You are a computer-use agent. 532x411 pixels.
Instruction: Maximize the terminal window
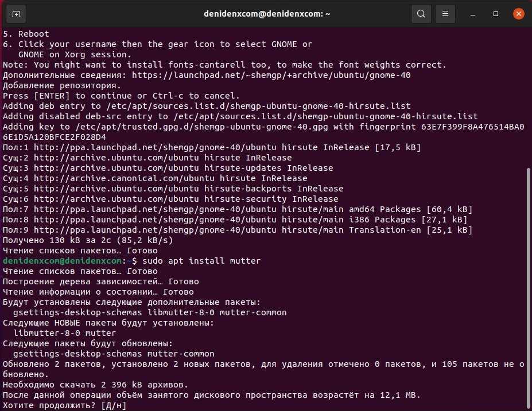click(496, 14)
